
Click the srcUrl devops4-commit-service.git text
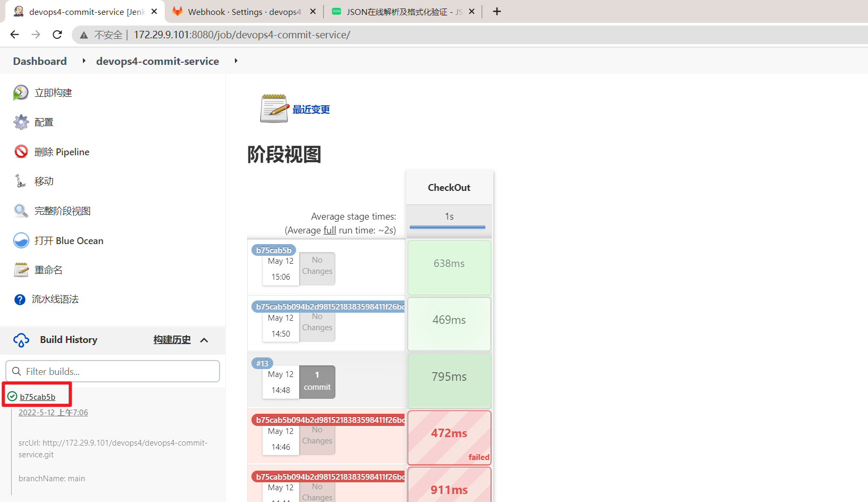[x=113, y=448]
